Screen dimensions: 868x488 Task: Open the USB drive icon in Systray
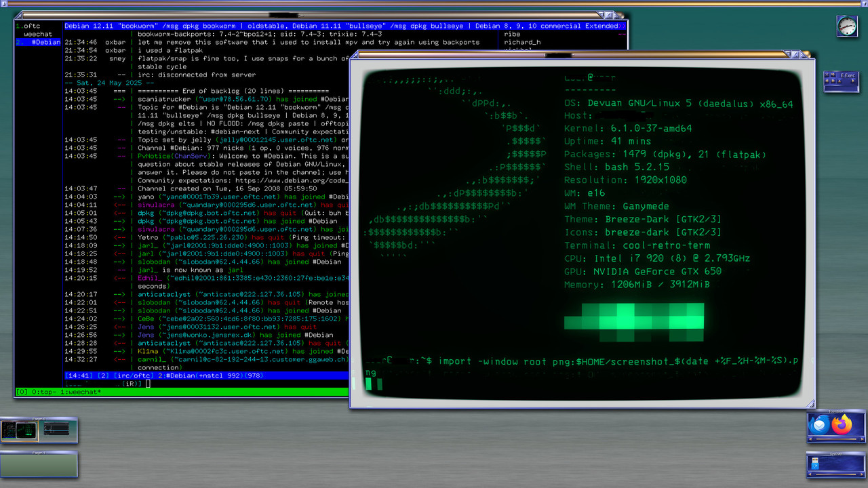point(816,464)
